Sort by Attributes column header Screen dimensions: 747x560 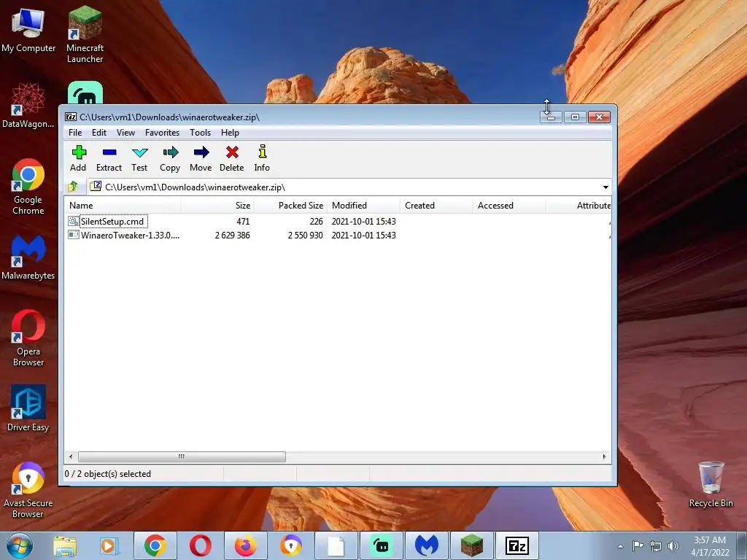click(x=578, y=205)
